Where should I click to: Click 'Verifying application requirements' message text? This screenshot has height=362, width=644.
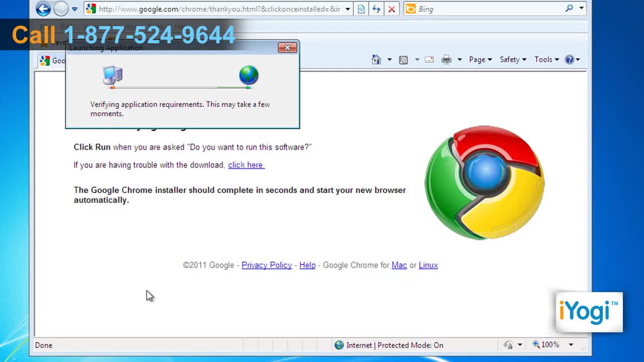[x=180, y=109]
